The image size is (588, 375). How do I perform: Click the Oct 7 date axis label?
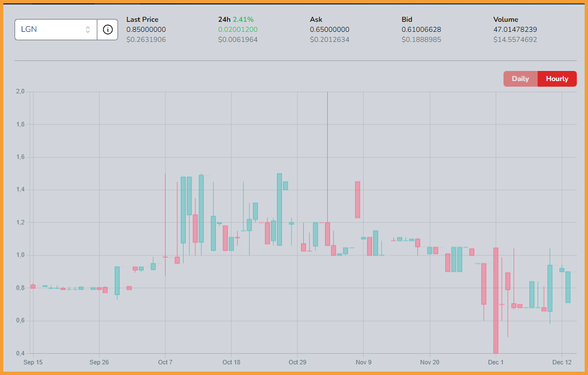pos(165,362)
